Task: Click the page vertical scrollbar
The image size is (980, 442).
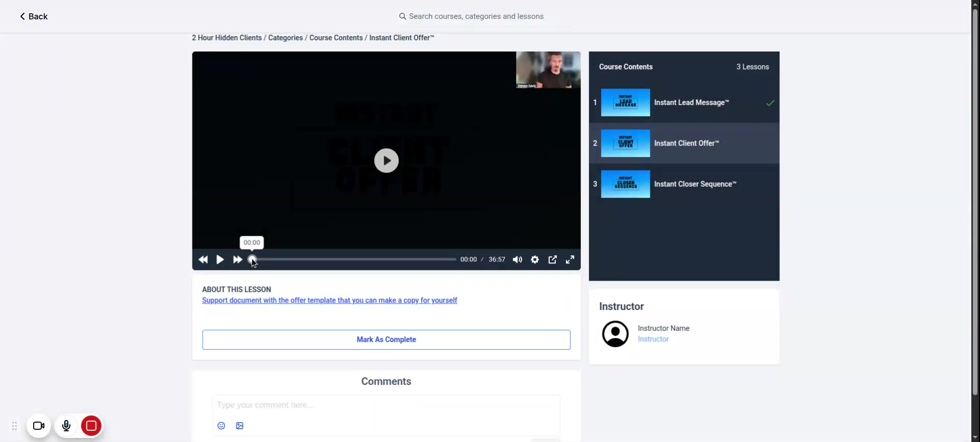Action: click(975, 202)
